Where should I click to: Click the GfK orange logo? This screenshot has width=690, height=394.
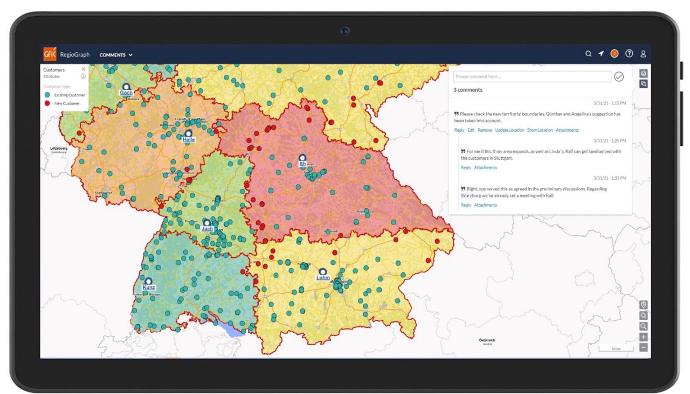[50, 54]
